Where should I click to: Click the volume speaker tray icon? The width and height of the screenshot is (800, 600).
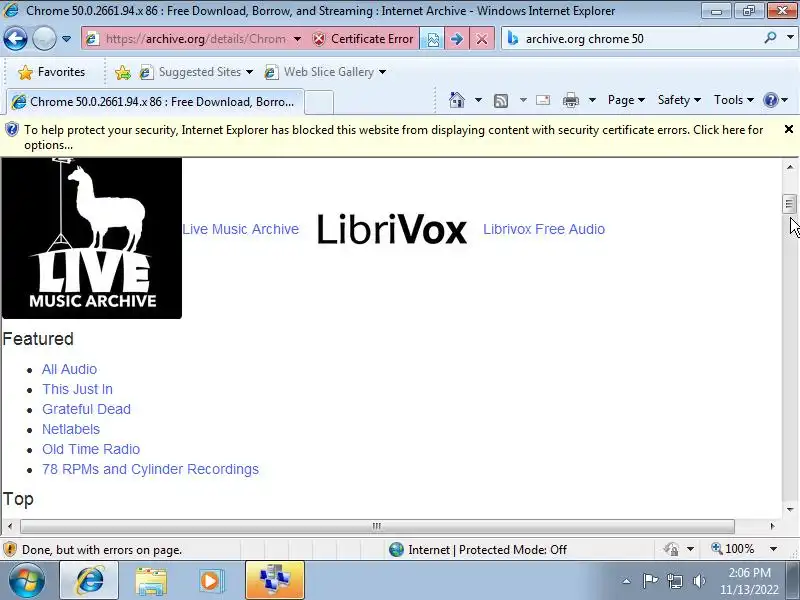[699, 581]
